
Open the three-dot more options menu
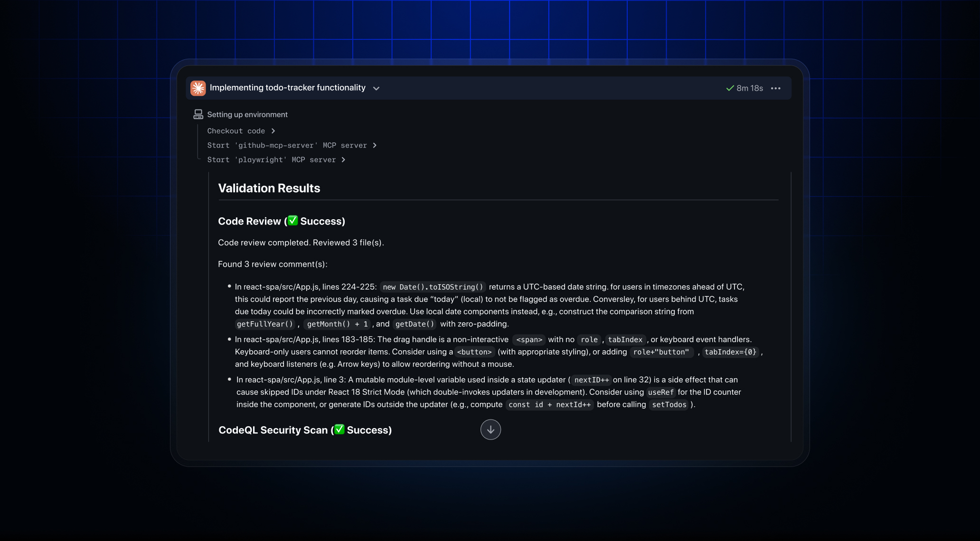[776, 88]
